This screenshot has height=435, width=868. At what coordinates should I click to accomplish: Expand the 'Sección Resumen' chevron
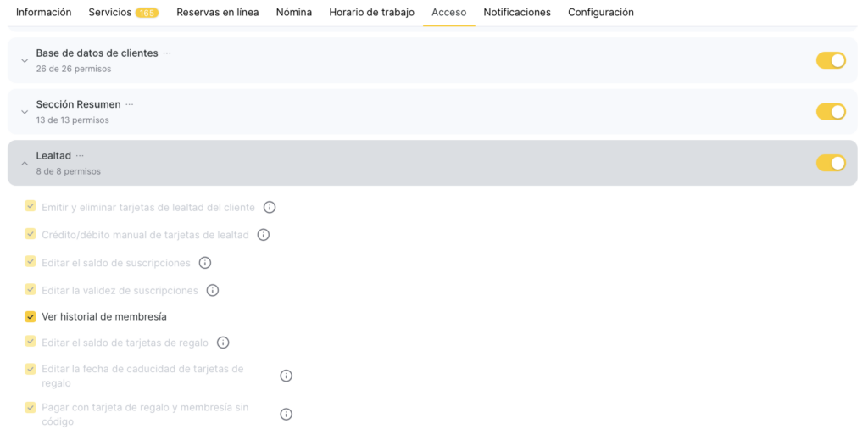tap(25, 112)
